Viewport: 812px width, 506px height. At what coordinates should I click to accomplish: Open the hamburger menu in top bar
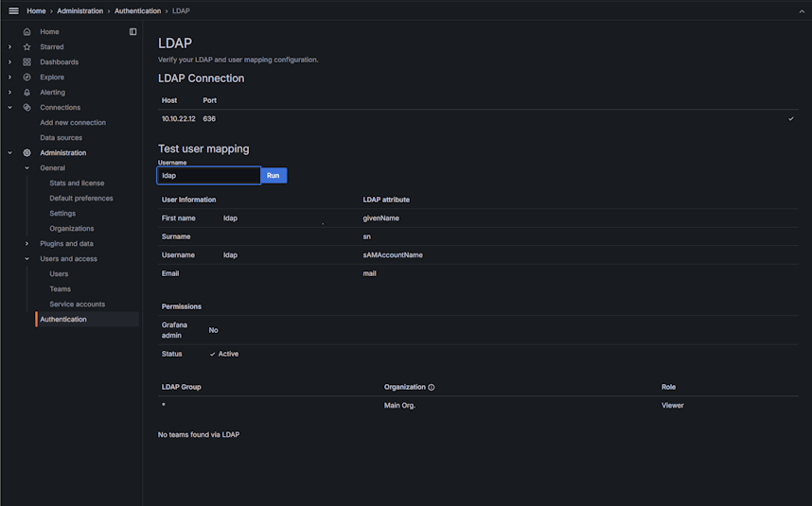click(13, 10)
